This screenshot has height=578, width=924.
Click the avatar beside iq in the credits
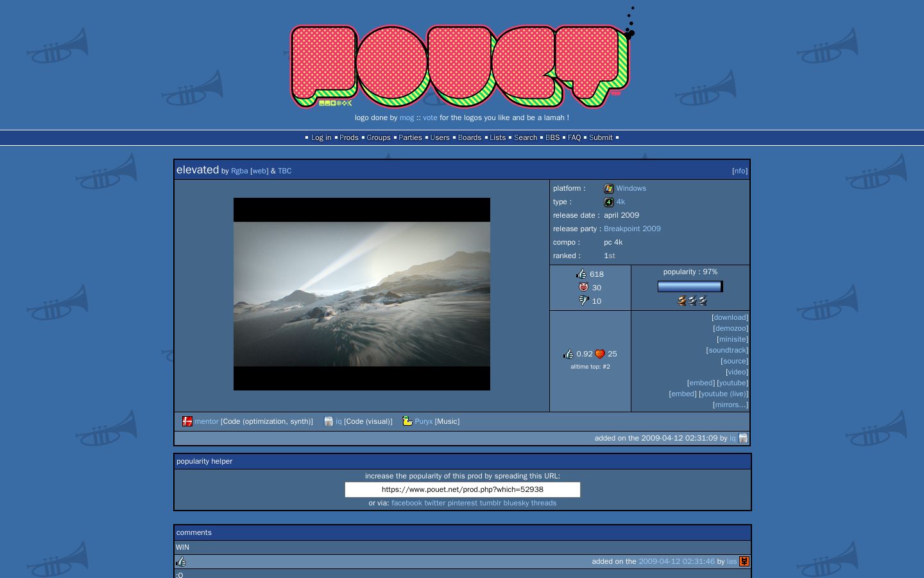(x=329, y=421)
